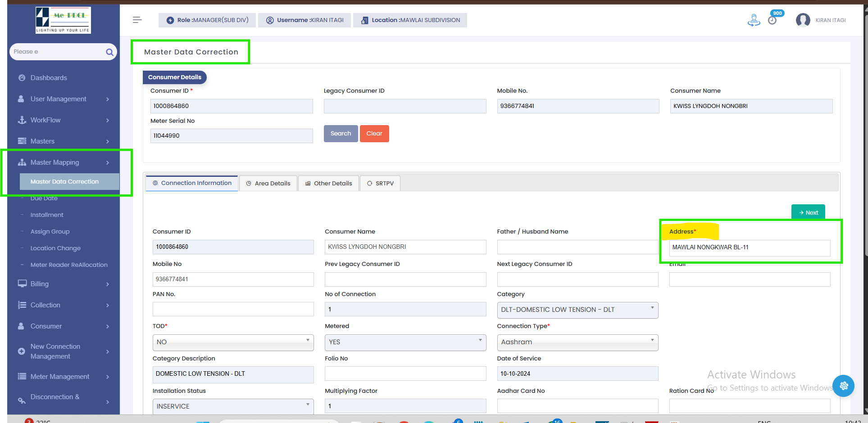Click the Billing monitor icon
Image resolution: width=868 pixels, height=423 pixels.
click(22, 284)
